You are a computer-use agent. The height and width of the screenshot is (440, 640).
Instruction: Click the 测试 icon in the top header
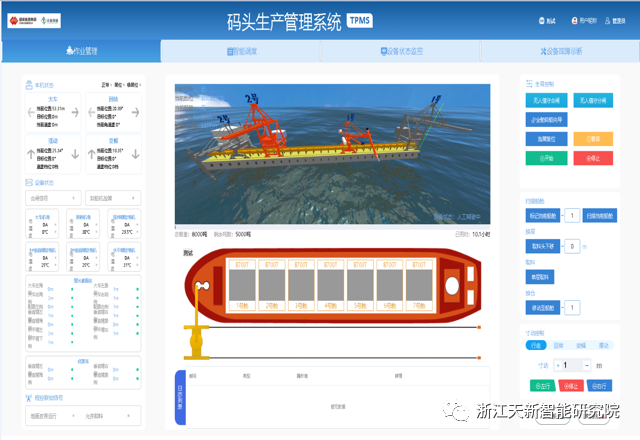coord(541,20)
